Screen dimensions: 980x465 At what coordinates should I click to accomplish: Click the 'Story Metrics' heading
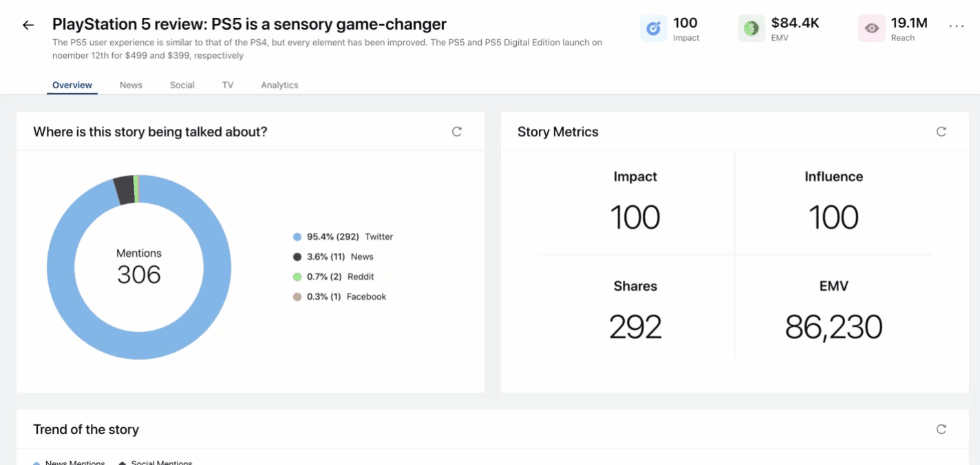(x=558, y=132)
